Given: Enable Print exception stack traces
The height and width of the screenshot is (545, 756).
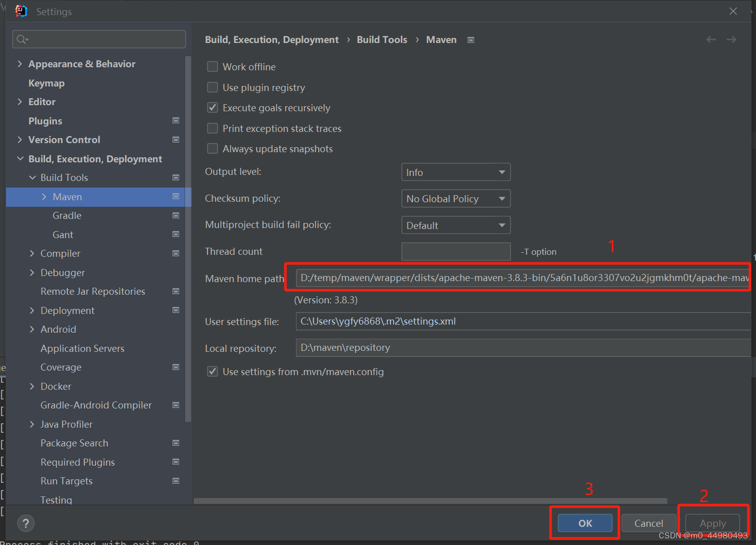Looking at the screenshot, I should click(x=213, y=128).
